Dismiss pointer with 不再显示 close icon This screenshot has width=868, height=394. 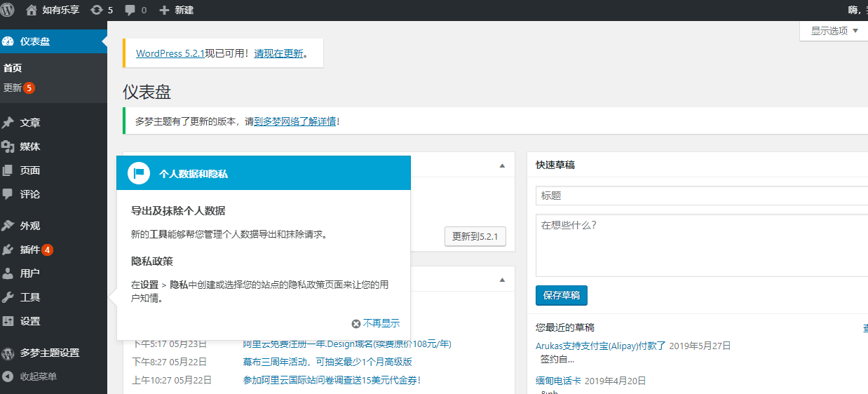click(356, 323)
